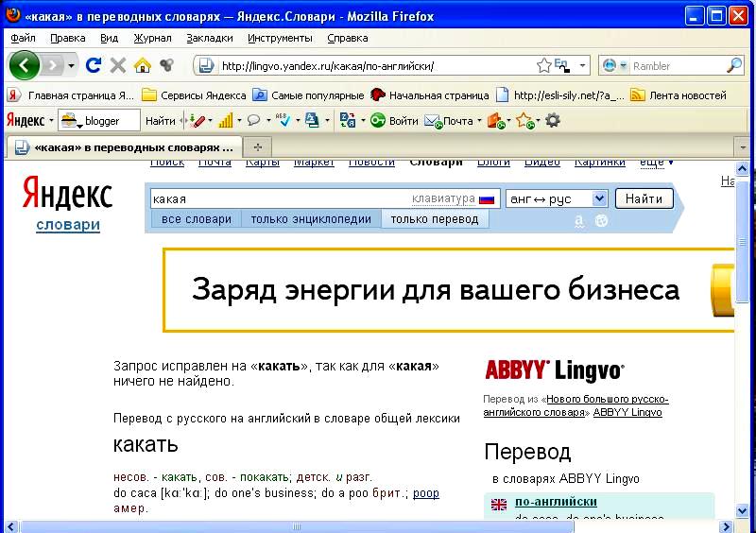
Task: Click the star bookmarks icon on Yandex toolbar
Action: click(524, 121)
